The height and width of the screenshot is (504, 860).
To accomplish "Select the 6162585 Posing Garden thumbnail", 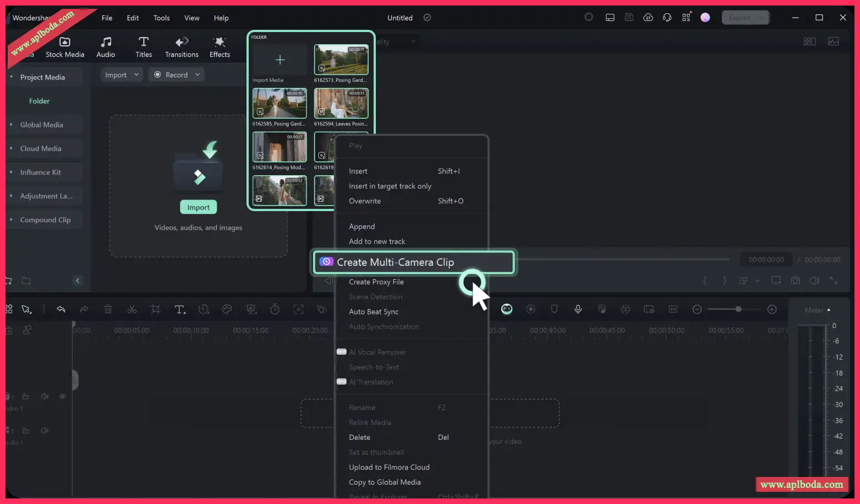I will [x=280, y=103].
